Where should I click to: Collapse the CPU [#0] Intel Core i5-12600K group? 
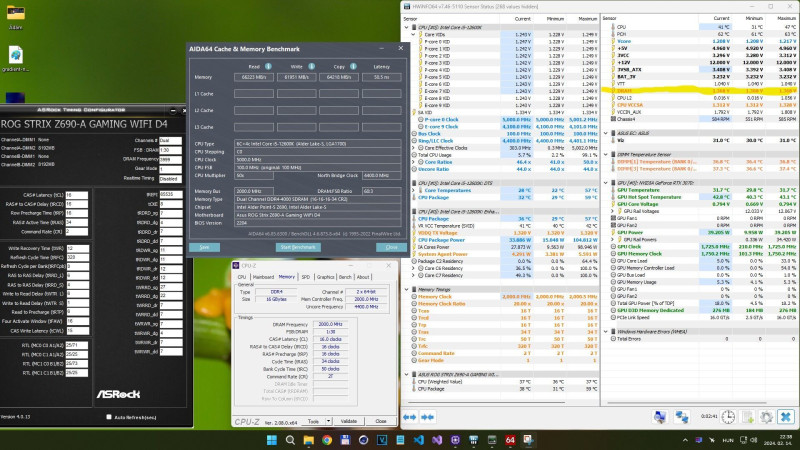coord(407,27)
